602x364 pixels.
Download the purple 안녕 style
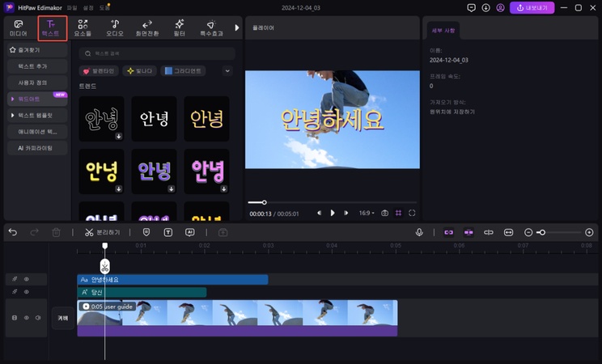pos(172,189)
